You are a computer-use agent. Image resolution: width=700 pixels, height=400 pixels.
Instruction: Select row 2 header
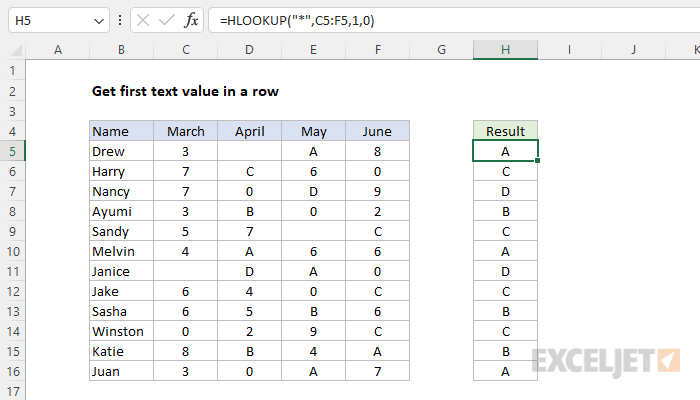coord(12,91)
